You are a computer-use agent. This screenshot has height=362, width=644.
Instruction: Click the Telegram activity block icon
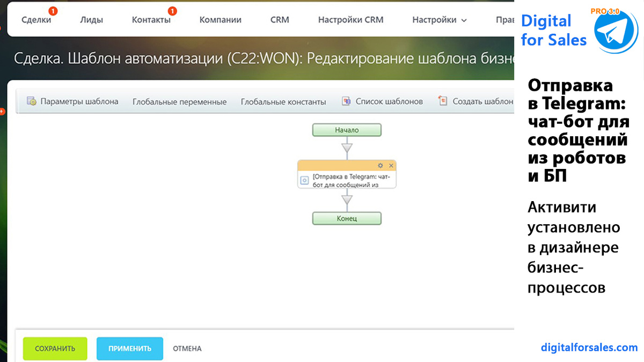tap(304, 181)
